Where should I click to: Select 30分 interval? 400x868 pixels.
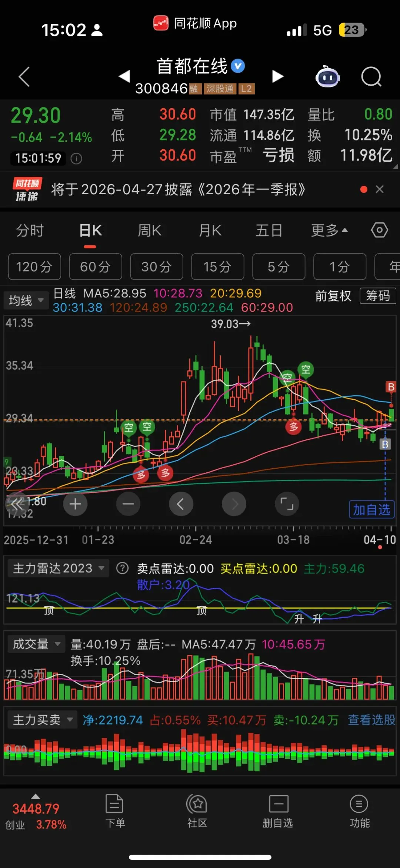(x=157, y=267)
